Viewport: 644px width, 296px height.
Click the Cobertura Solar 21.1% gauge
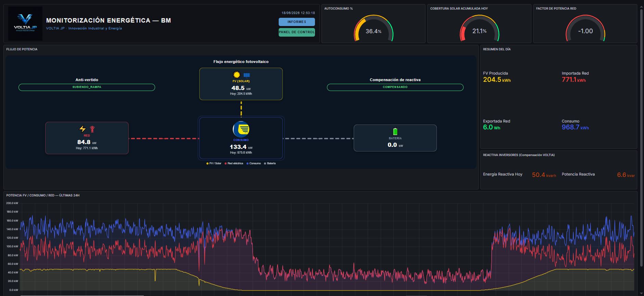click(x=479, y=29)
